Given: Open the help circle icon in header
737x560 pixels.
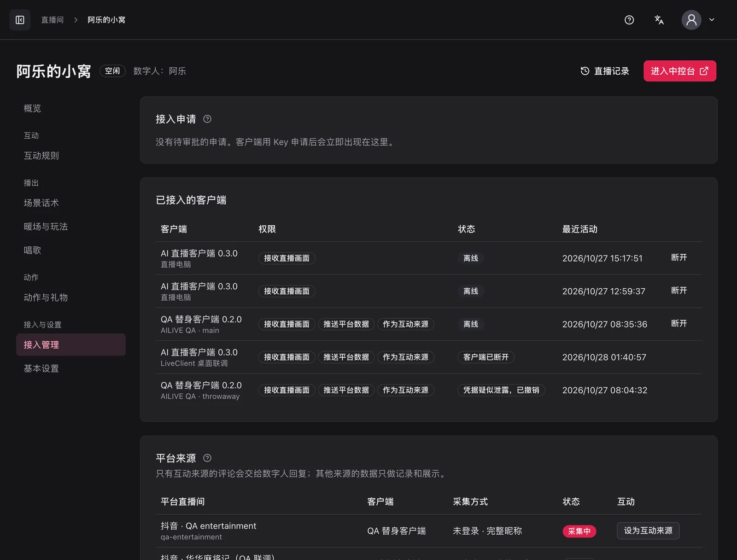Looking at the screenshot, I should point(629,20).
